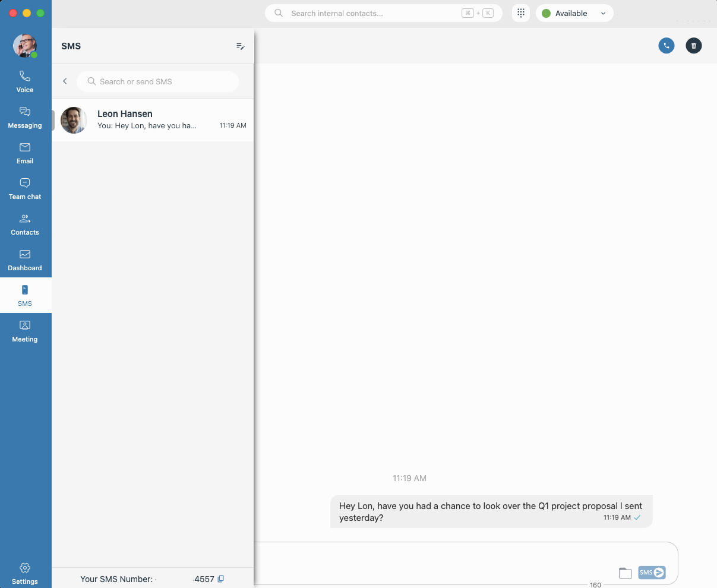Image resolution: width=717 pixels, height=588 pixels.
Task: Open the dialpad
Action: click(x=520, y=12)
